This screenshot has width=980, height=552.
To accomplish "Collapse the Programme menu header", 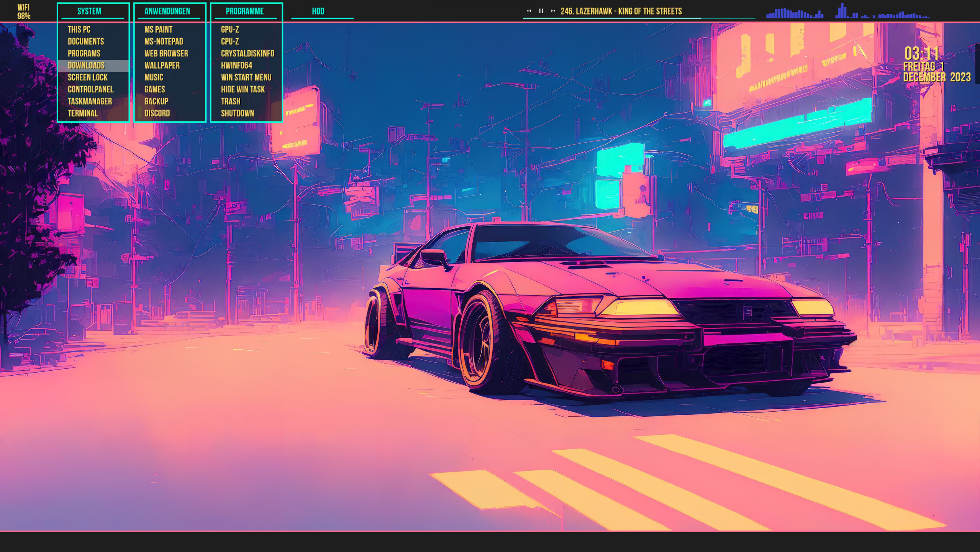I will [245, 11].
